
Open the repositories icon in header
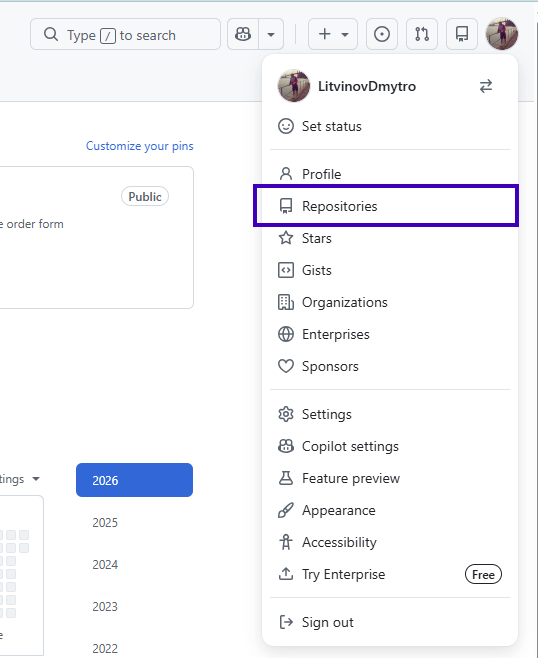tap(462, 34)
